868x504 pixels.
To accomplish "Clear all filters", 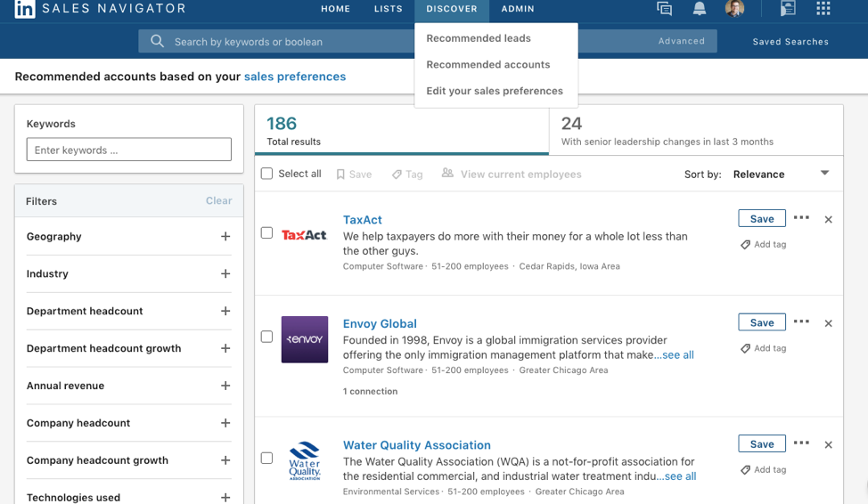I will pyautogui.click(x=218, y=201).
